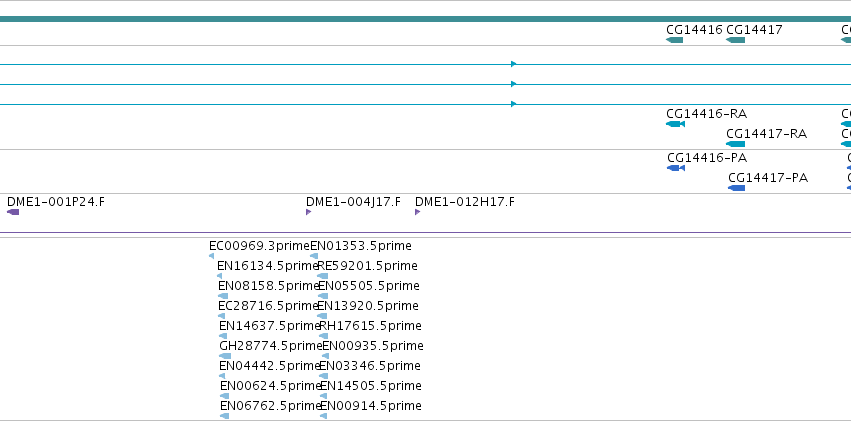Click the arrow glyph under EN16134.5prime
Screen dimensions: 851x421
219,276
